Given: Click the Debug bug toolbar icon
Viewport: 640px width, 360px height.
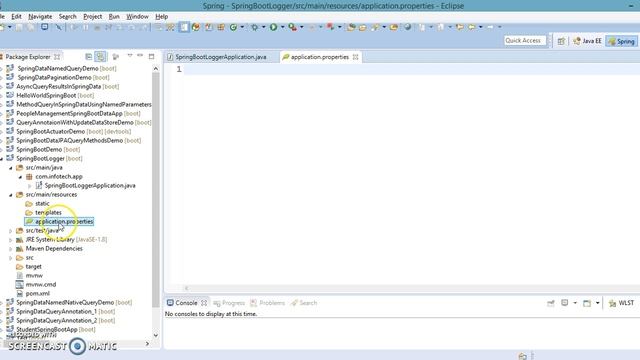Looking at the screenshot, I should pos(255,27).
